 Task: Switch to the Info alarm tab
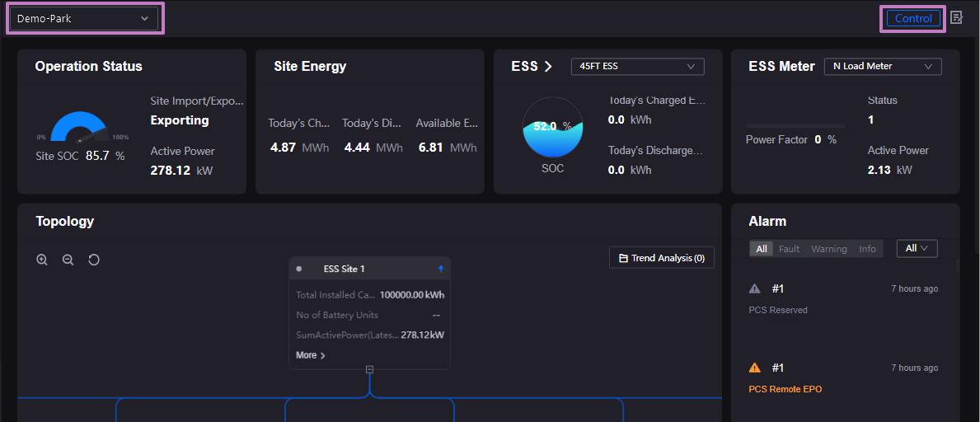pos(867,249)
